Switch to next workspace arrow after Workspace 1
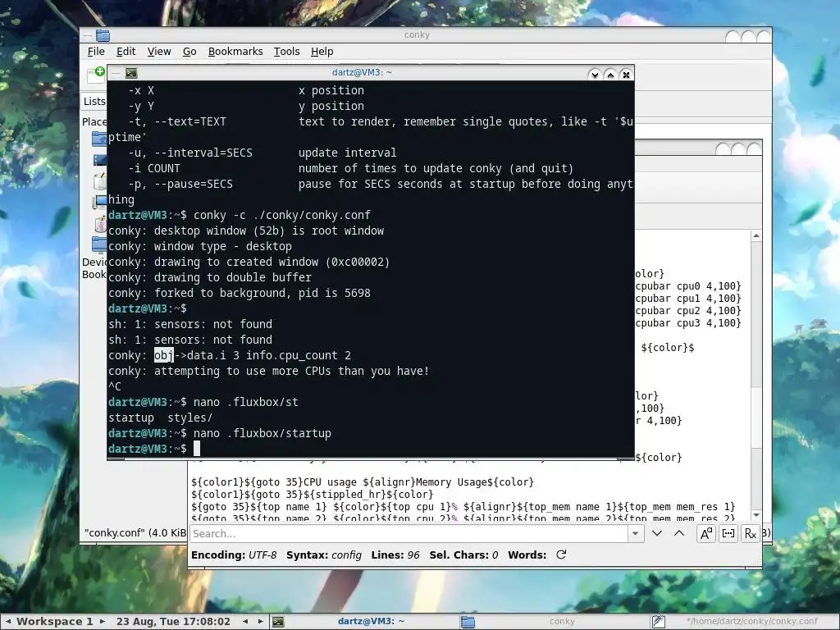Viewport: 840px width, 630px height. [103, 622]
